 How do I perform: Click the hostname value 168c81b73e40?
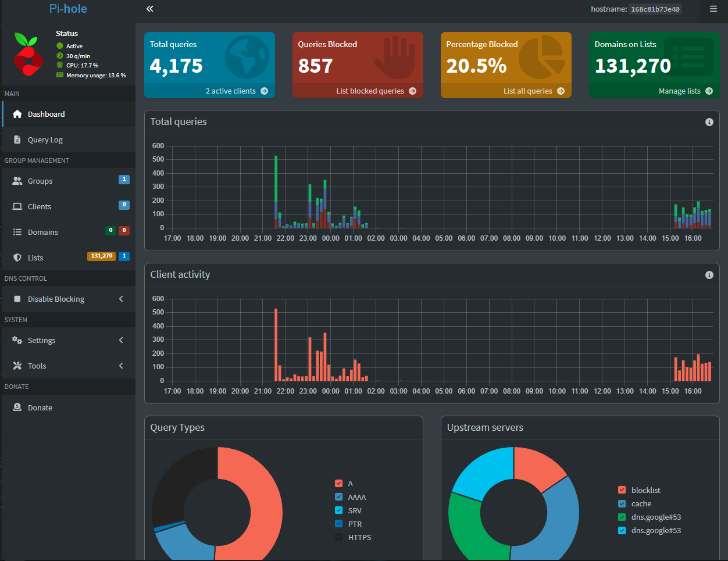(x=655, y=9)
